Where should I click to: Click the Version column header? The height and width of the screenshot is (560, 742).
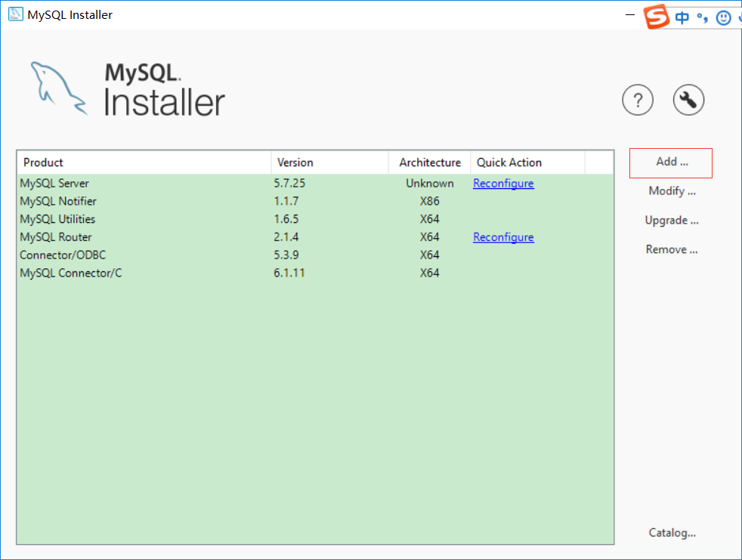pos(330,162)
